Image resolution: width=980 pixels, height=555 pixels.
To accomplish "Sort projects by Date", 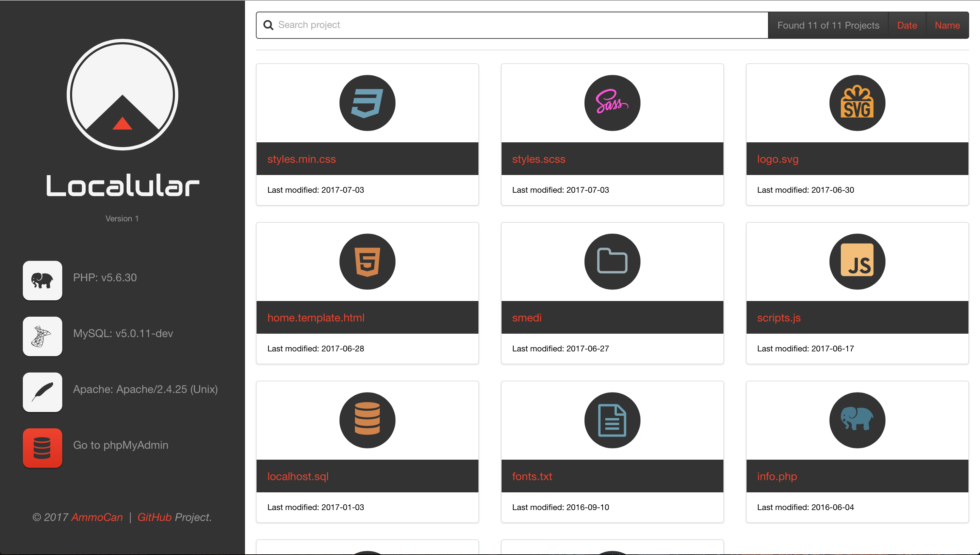I will tap(907, 25).
